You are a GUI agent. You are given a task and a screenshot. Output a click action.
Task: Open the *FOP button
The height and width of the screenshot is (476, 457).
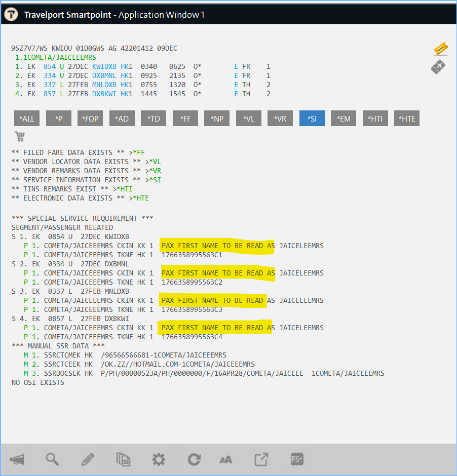tap(90, 118)
